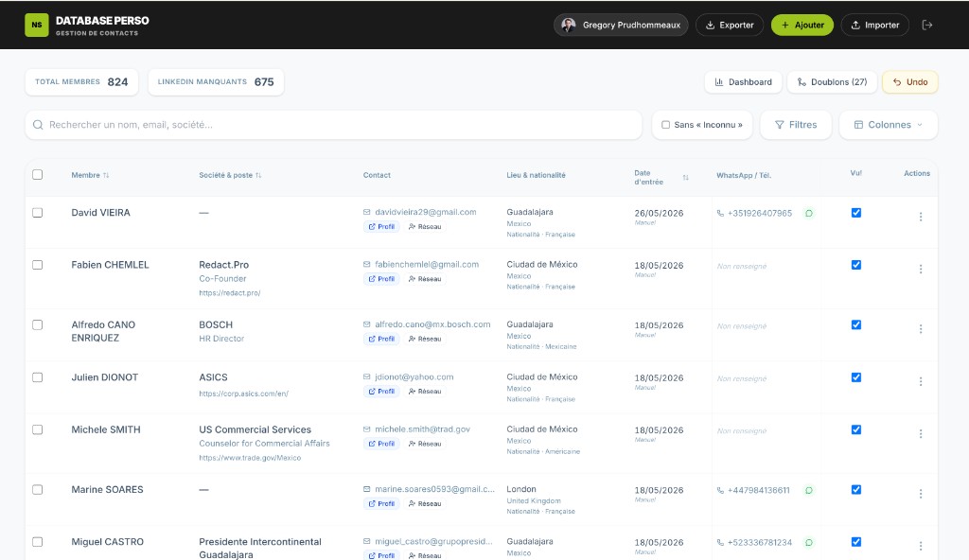Click the Undo button

(x=909, y=81)
